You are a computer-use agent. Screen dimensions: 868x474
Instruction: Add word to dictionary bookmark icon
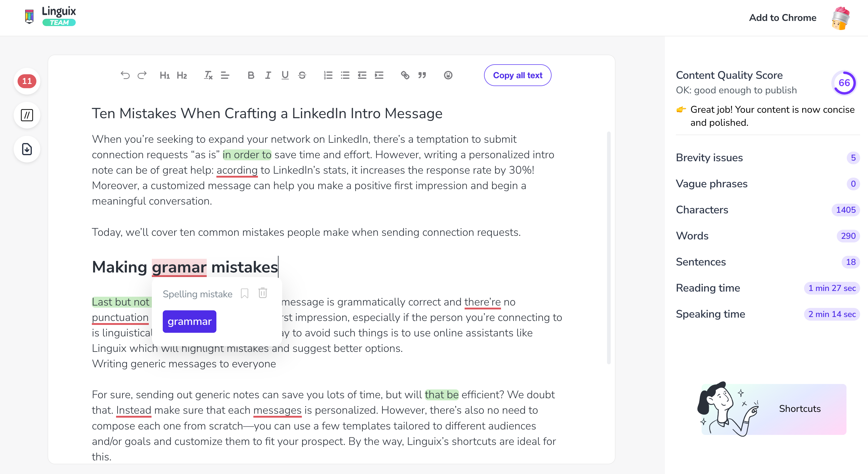point(245,293)
